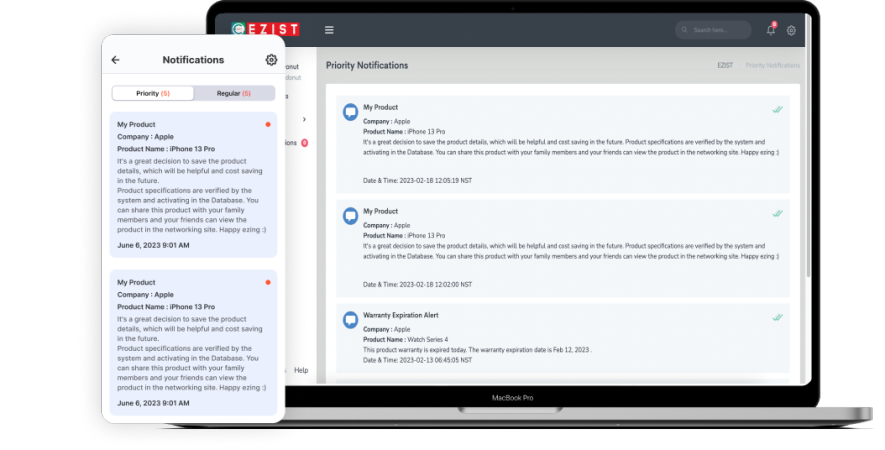Open settings gear in desktop header
The image size is (885, 450).
point(791,30)
